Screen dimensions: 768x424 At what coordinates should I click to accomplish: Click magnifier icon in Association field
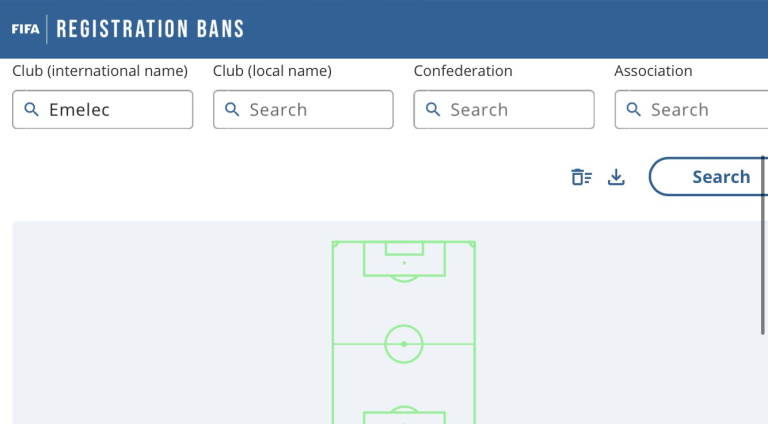coord(634,109)
